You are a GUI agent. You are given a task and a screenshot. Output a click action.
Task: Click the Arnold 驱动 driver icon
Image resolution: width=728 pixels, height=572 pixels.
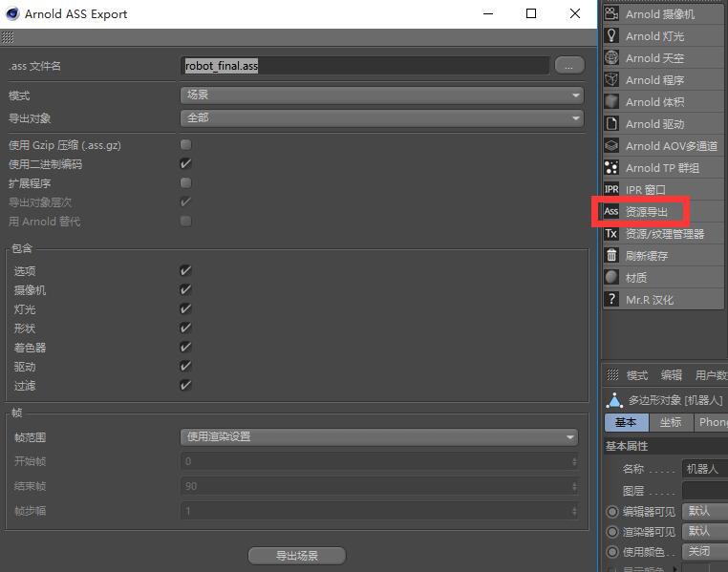(x=611, y=123)
